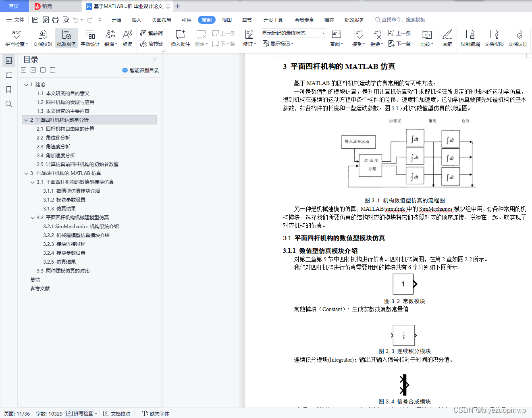Click the Print icon in quick access bar

[55, 20]
